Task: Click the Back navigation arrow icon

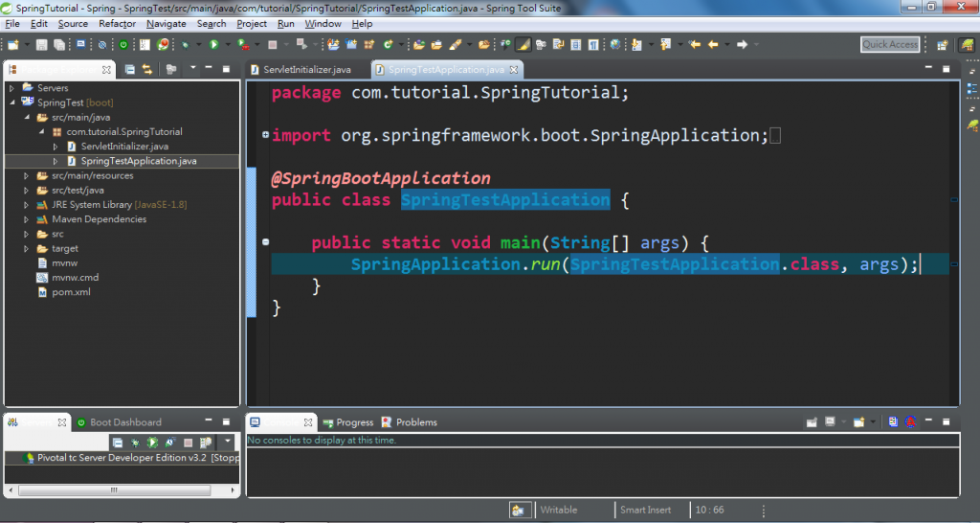Action: click(x=713, y=44)
